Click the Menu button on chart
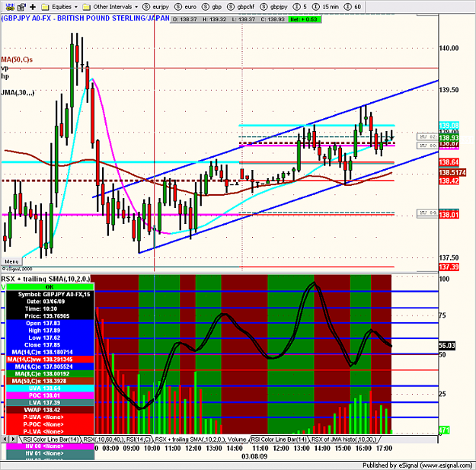 (12, 261)
